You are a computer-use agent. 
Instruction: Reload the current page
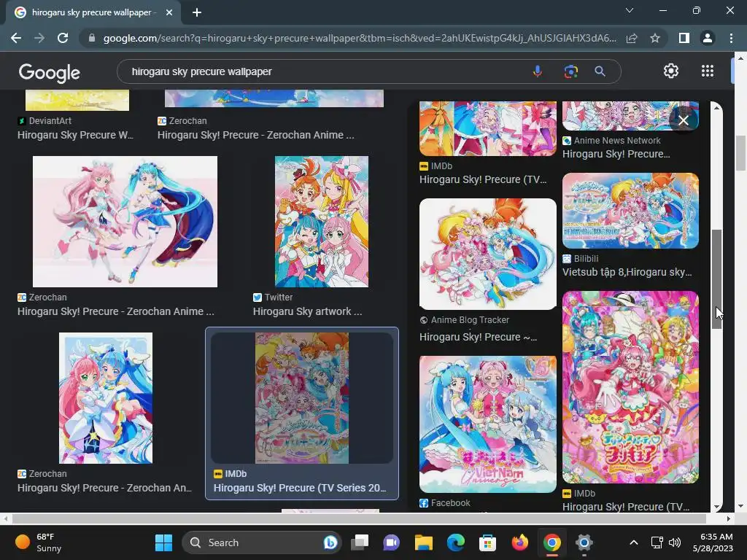pyautogui.click(x=63, y=38)
